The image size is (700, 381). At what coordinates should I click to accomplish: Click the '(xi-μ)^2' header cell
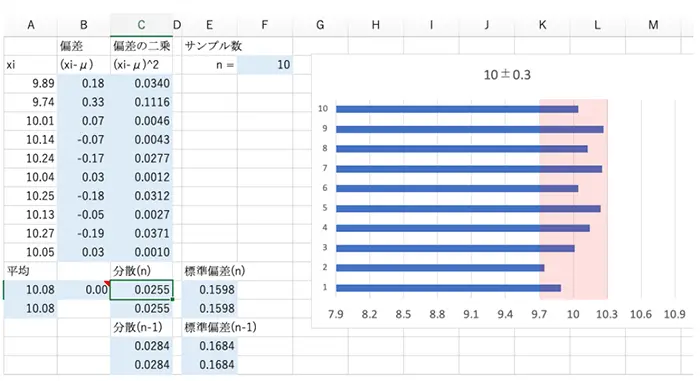pos(141,65)
